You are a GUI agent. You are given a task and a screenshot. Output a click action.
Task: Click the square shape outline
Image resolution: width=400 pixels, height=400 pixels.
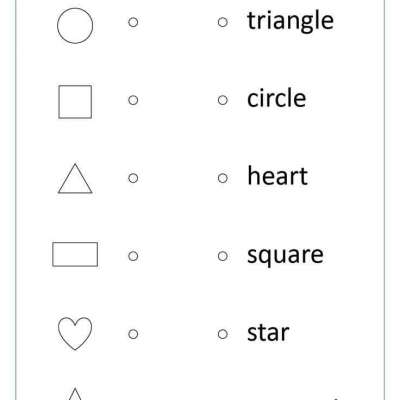point(75,102)
